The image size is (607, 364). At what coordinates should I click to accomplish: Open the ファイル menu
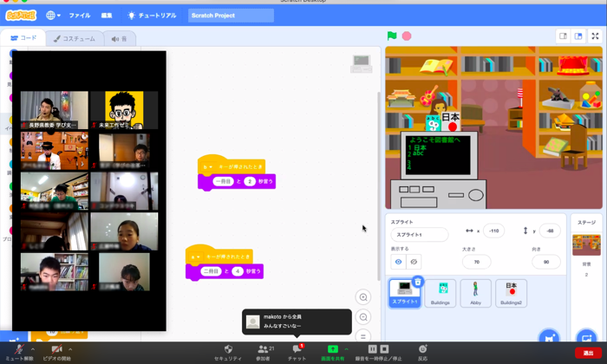(x=79, y=16)
